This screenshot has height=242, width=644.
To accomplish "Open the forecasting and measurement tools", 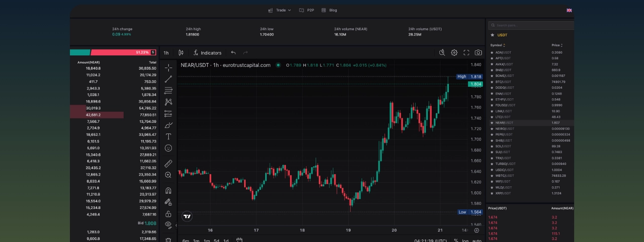I will click(169, 113).
